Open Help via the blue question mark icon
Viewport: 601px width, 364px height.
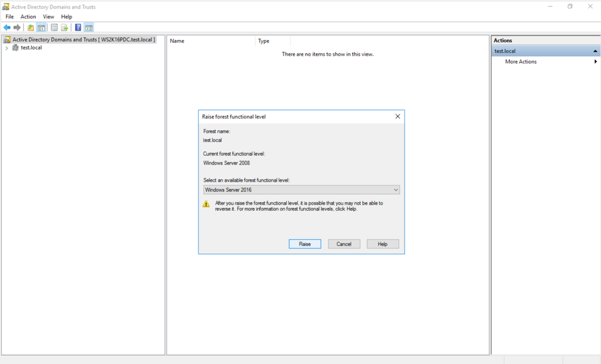click(x=78, y=28)
